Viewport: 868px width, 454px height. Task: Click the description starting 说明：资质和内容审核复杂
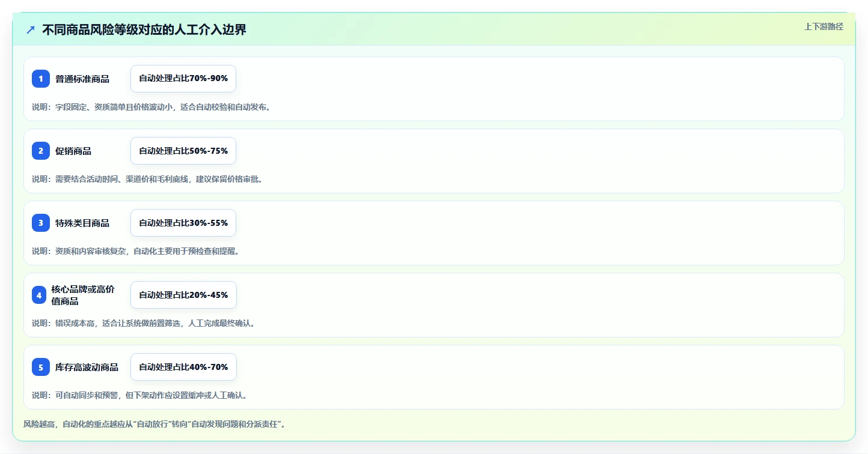click(x=136, y=251)
